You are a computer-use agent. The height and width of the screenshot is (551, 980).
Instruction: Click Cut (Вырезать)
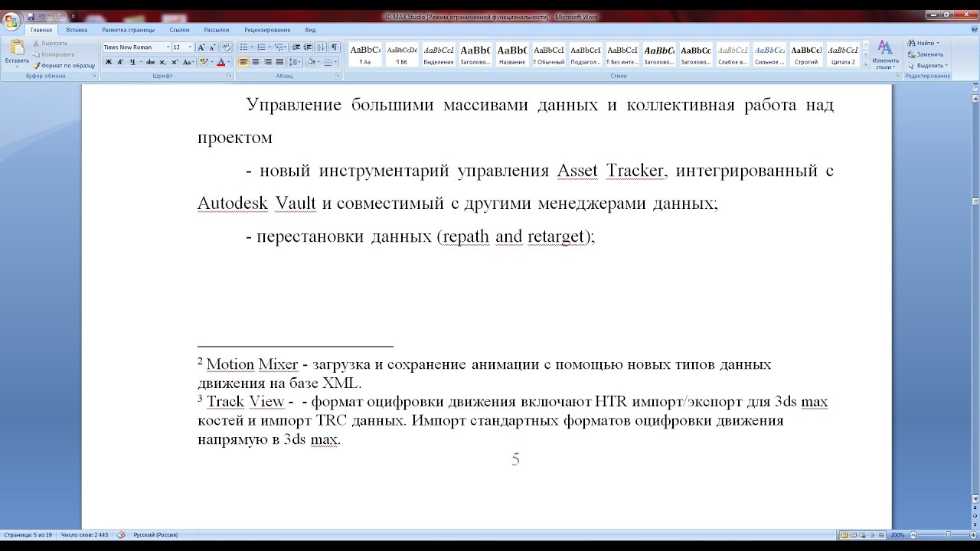(x=51, y=43)
